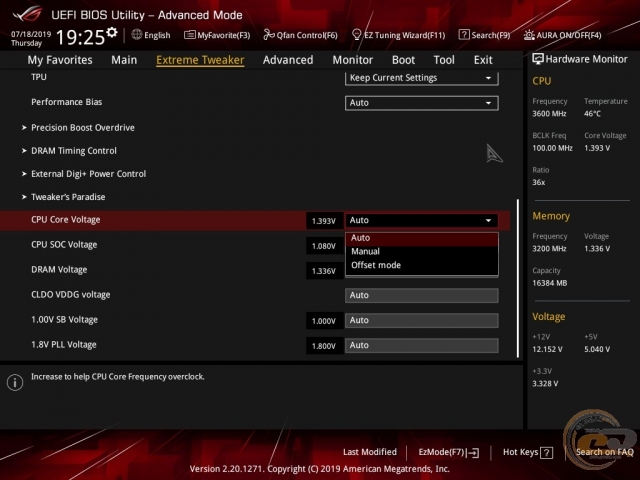Click CPU Core Voltage dropdown field

pos(422,220)
